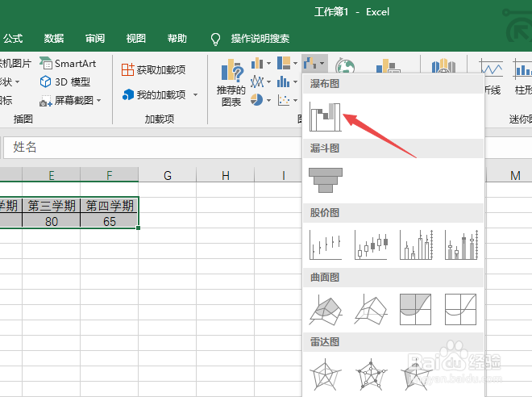Click the column chart icon

click(x=257, y=63)
